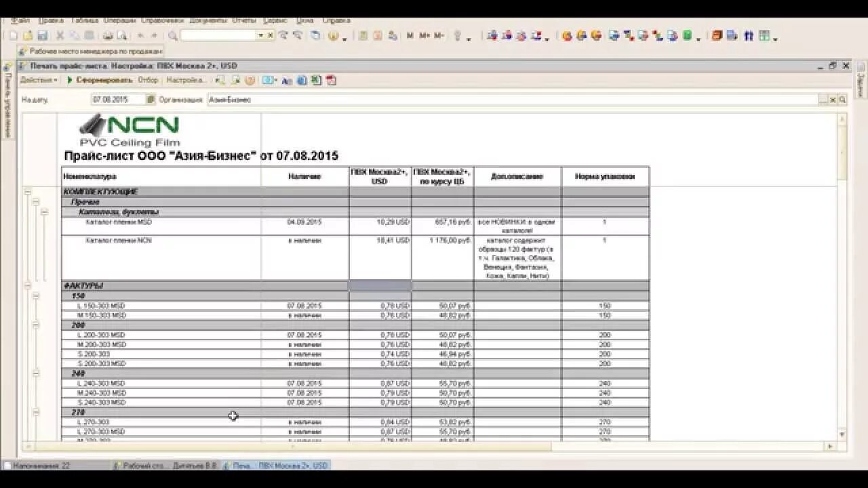Click the calculator icon in toolbar

363,35
